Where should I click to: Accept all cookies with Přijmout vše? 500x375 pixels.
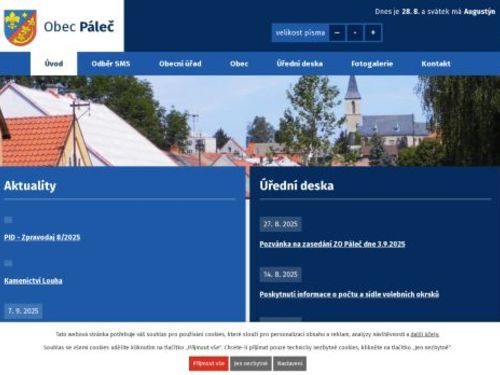pos(209,363)
